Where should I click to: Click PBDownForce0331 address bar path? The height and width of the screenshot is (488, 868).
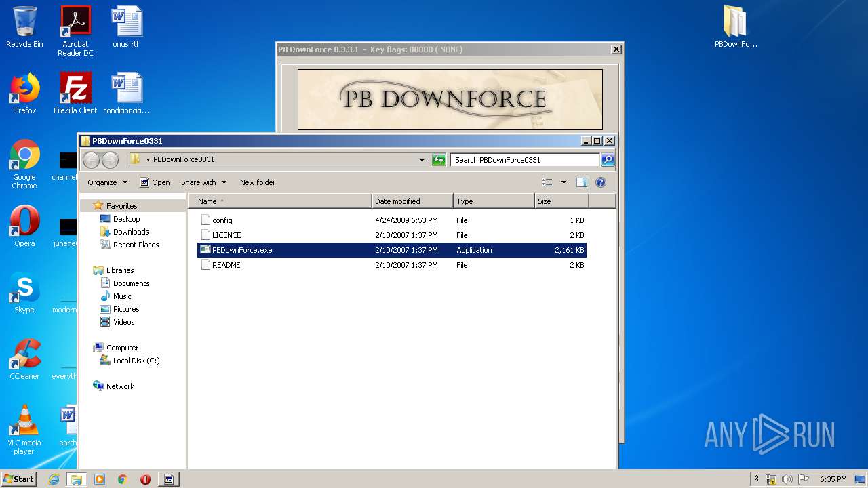[x=184, y=160]
